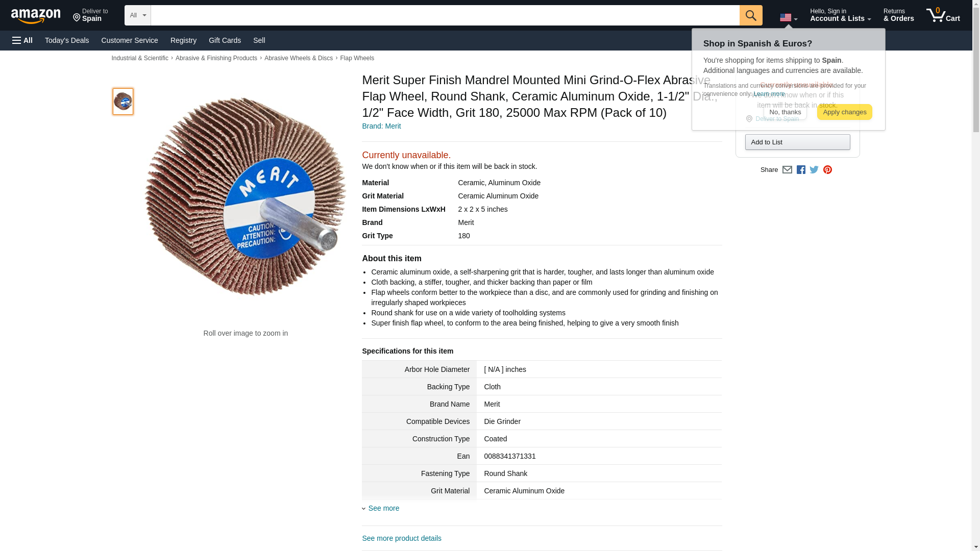Open Today's Deals

tap(67, 40)
